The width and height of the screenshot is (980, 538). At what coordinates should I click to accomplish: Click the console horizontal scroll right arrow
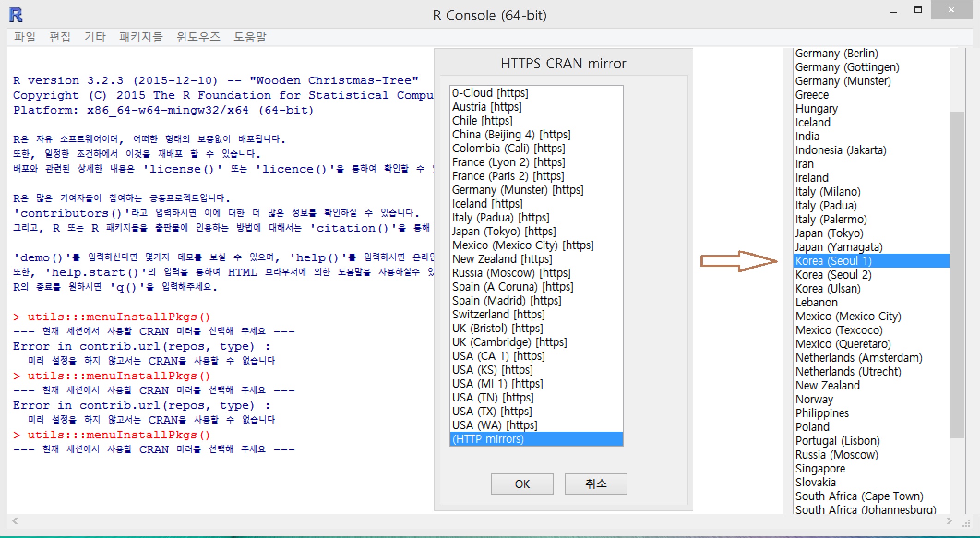point(949,521)
